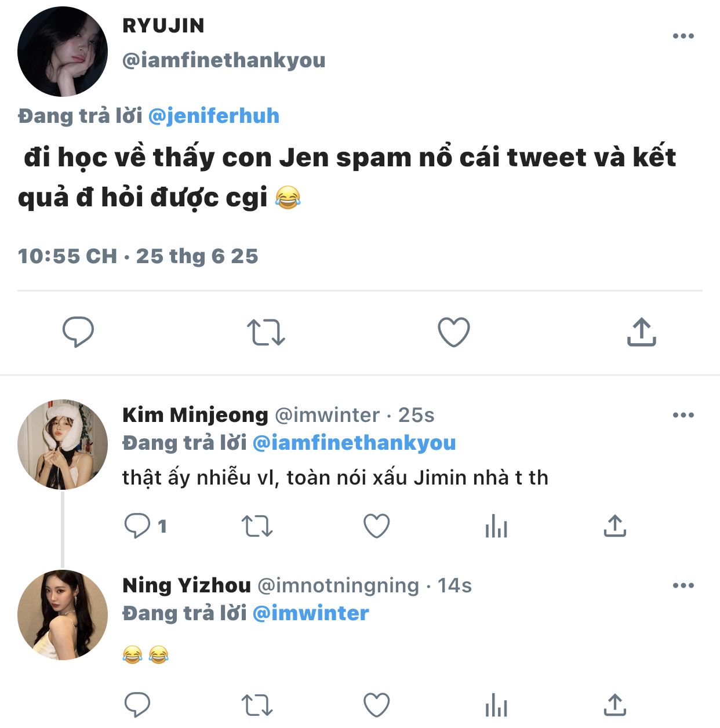Share RYUJIN's main tweet

click(641, 332)
